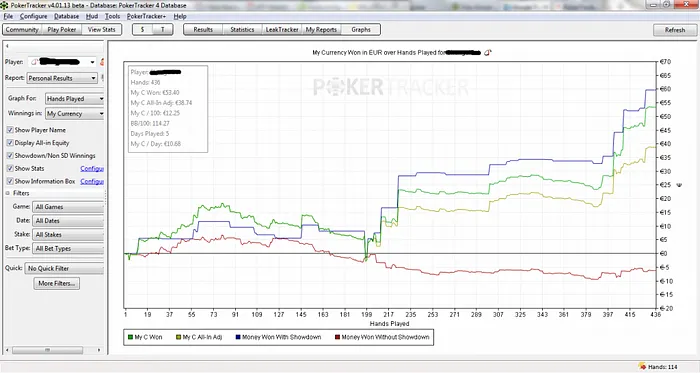Toggle Show Stats checkbox
700x373 pixels.
10,168
